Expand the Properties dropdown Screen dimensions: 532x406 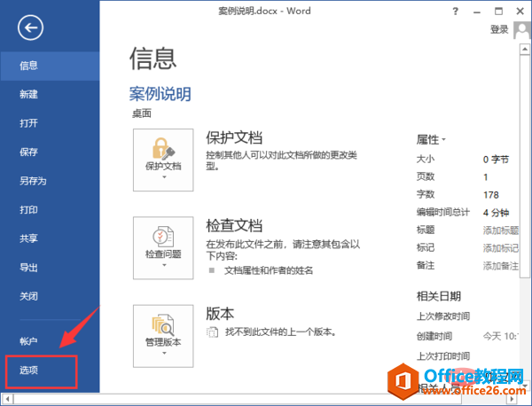(x=431, y=139)
